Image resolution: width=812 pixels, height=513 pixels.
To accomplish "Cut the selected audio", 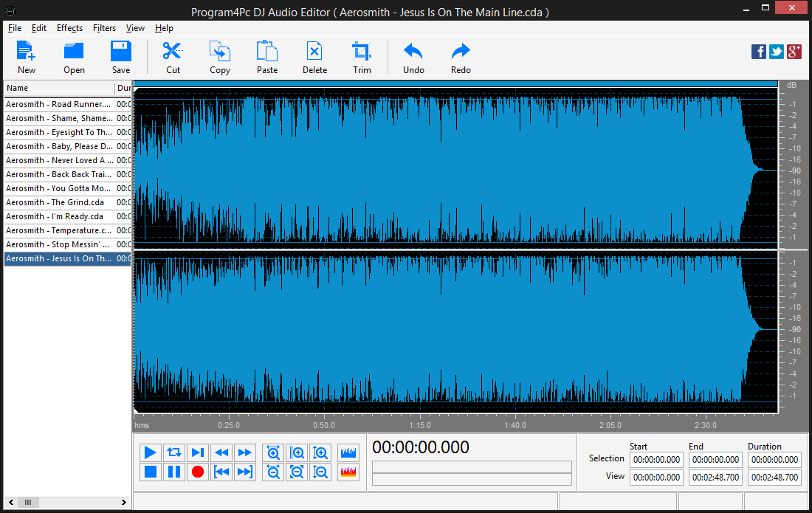I will point(172,56).
